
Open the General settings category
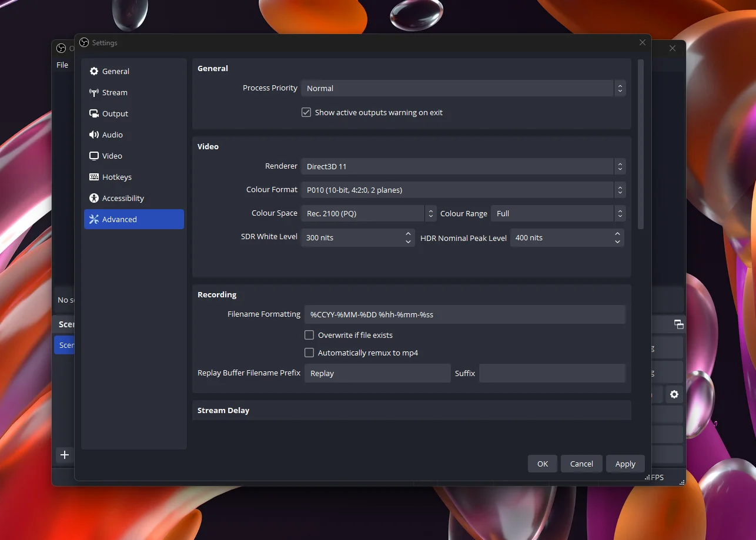134,71
